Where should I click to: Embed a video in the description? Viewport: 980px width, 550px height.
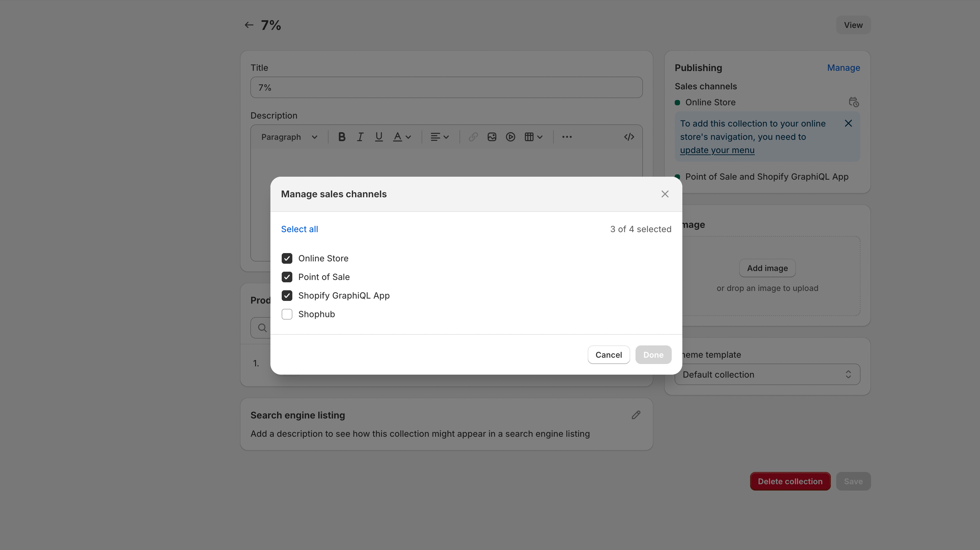pyautogui.click(x=510, y=137)
